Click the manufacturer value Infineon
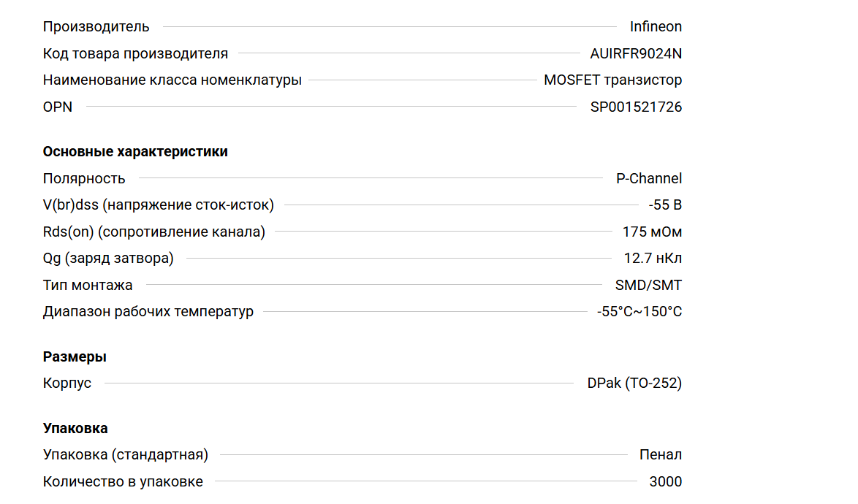 (656, 27)
